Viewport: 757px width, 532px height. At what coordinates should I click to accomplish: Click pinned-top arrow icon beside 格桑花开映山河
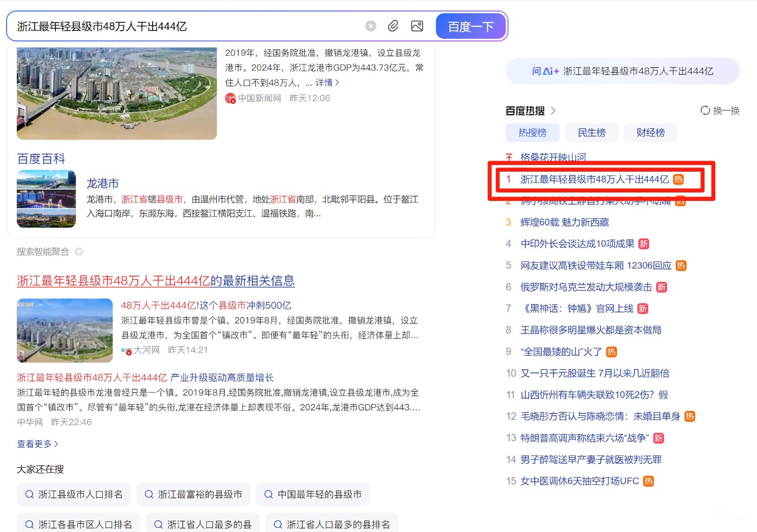(509, 157)
